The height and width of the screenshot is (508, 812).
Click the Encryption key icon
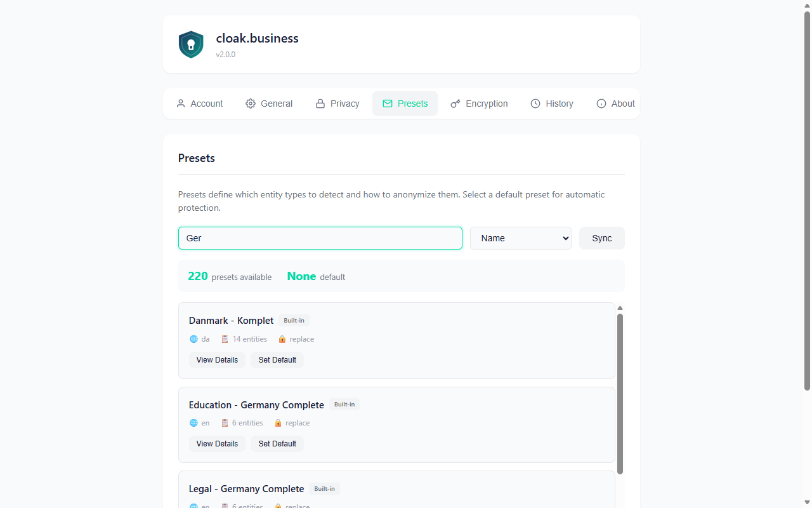pos(455,104)
